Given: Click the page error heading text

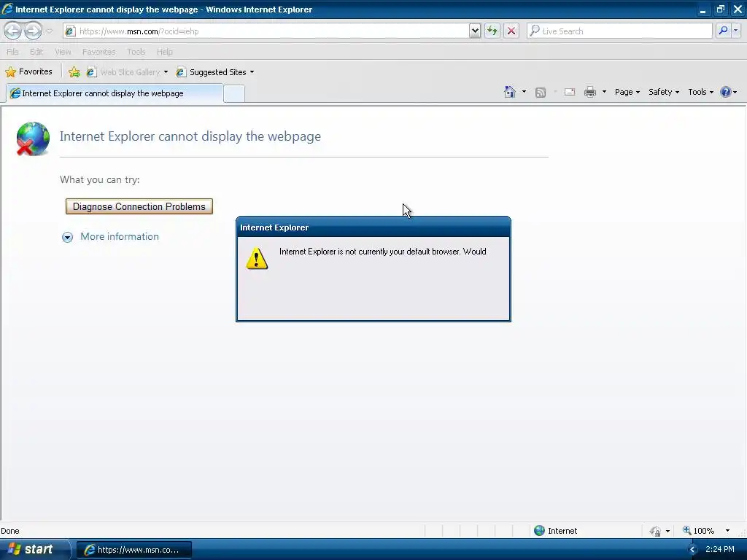Looking at the screenshot, I should 190,136.
